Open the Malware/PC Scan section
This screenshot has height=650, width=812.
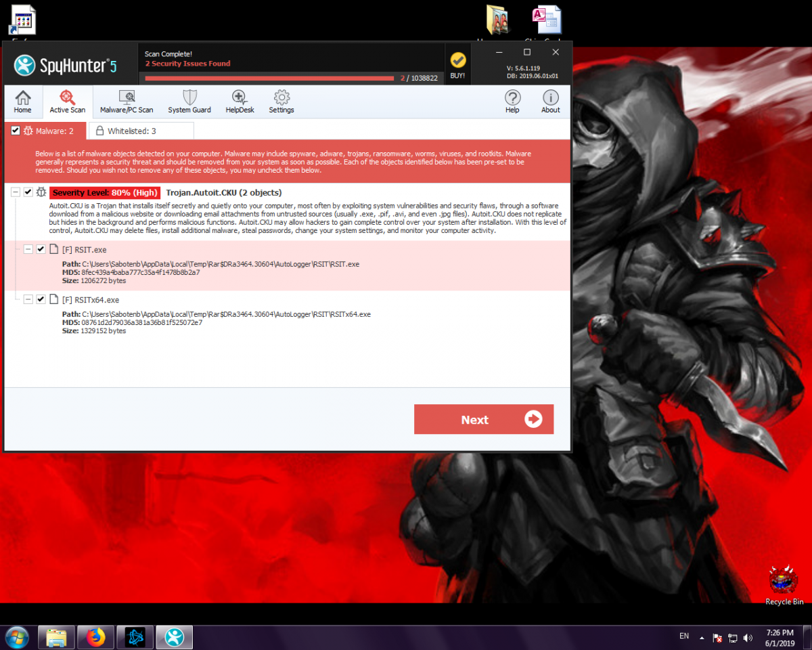(127, 102)
